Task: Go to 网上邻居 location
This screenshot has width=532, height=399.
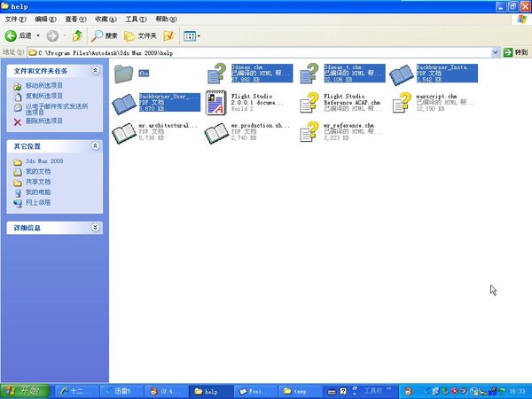Action: coord(38,202)
